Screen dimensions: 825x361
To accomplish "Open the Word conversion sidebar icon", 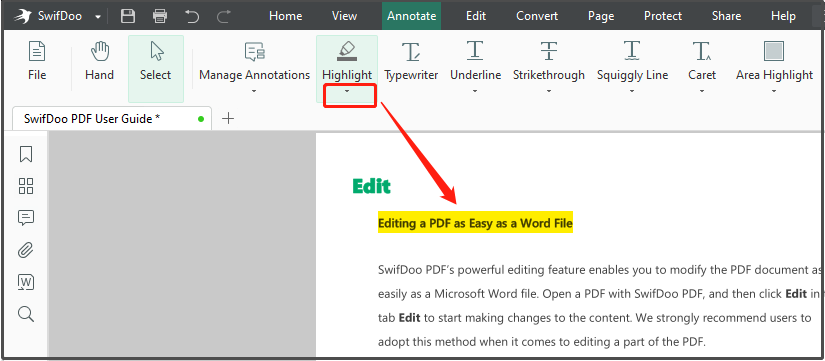I will 26,282.
